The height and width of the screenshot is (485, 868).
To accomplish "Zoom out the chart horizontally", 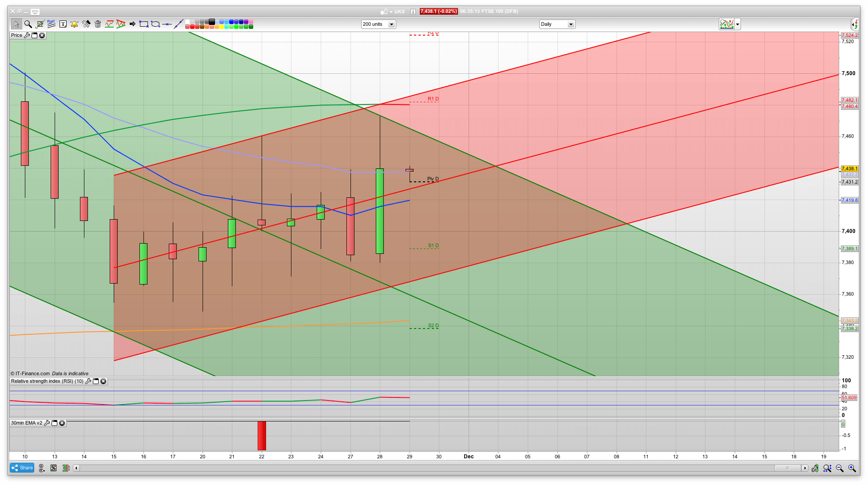I will pos(840,468).
